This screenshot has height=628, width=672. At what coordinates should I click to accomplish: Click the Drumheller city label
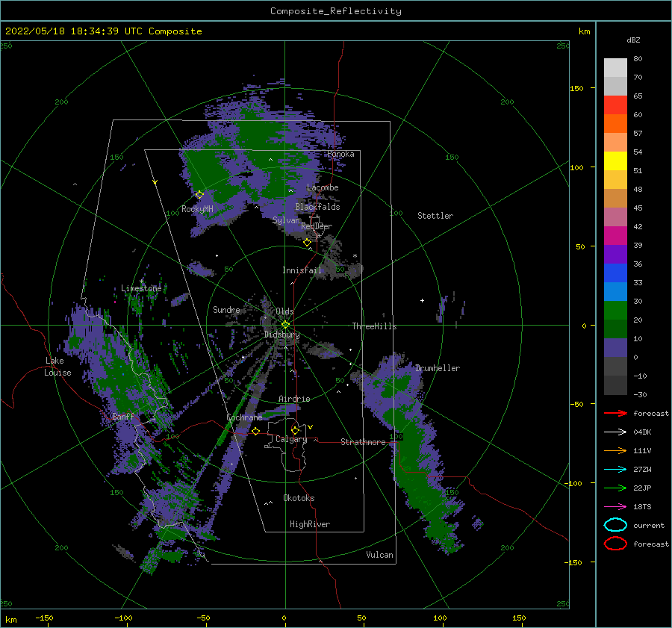click(x=438, y=368)
